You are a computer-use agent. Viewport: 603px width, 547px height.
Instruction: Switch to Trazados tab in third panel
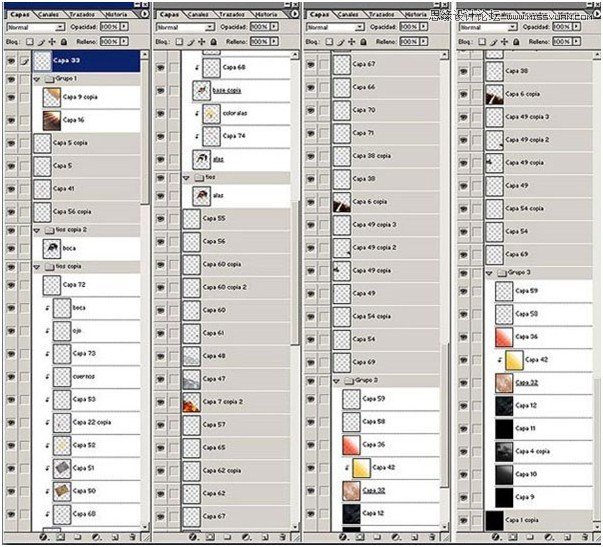tap(381, 14)
